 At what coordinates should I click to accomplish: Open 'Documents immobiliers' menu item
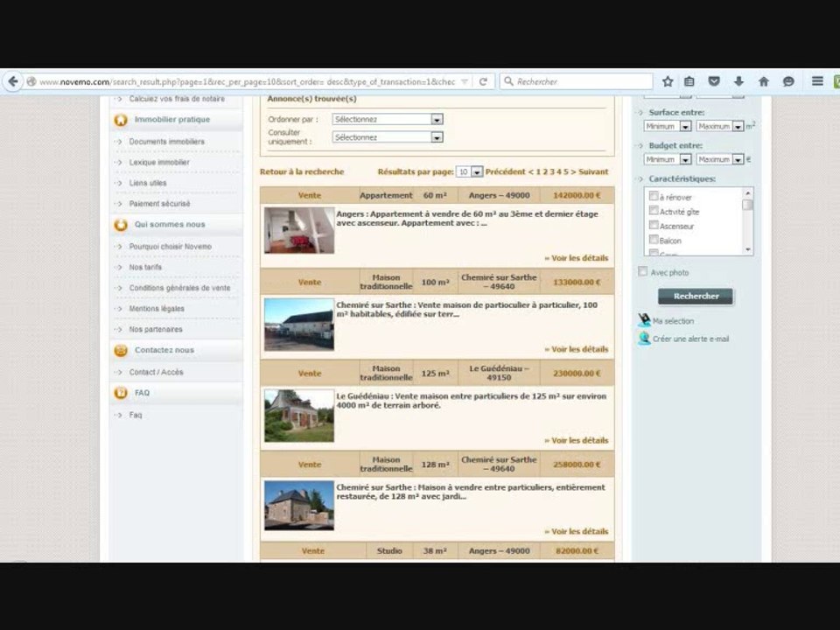(166, 142)
